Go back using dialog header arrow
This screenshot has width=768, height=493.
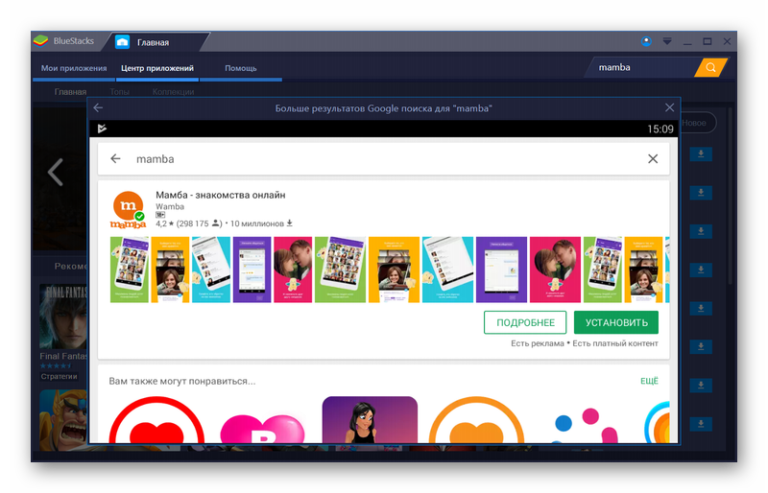point(98,108)
